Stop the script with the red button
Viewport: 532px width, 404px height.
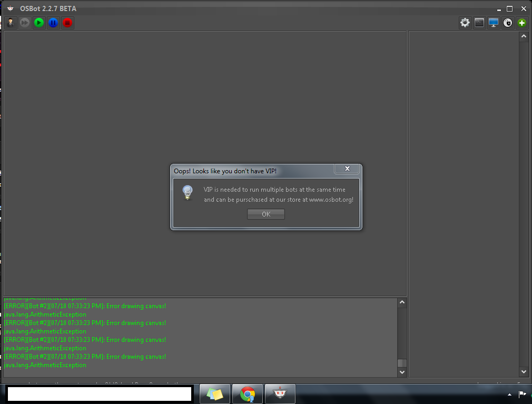click(x=67, y=23)
